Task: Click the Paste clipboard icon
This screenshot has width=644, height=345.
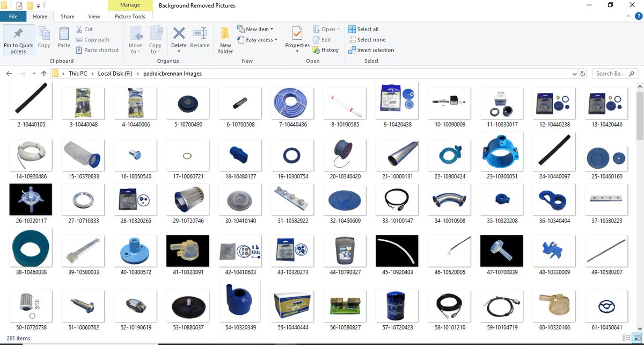Action: 64,33
